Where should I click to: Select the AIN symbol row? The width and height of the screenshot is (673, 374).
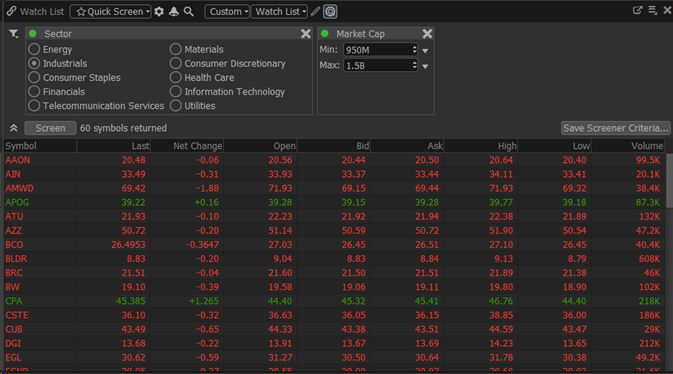point(335,174)
